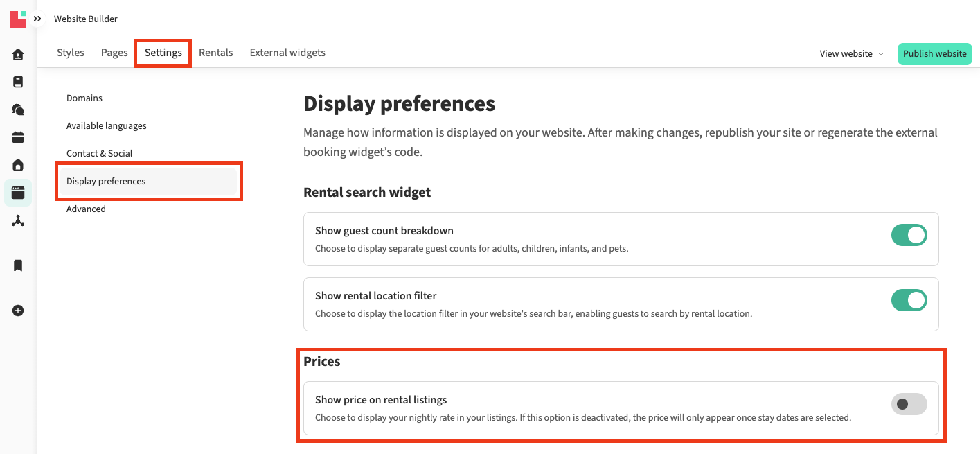Open the External widgets tab
Viewport: 980px width, 454px height.
click(287, 53)
